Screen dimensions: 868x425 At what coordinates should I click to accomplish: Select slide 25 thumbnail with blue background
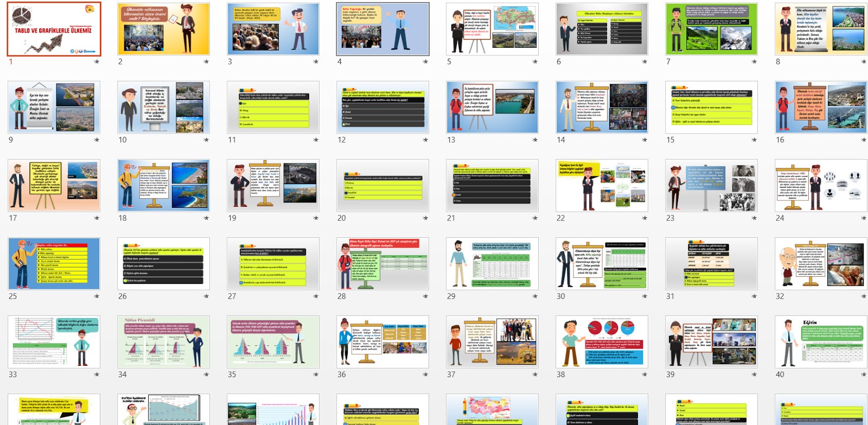click(54, 264)
